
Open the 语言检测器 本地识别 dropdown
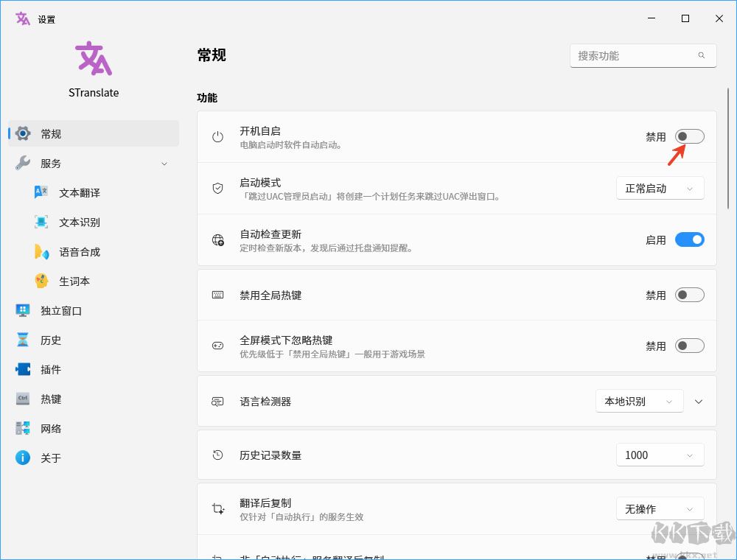[639, 401]
